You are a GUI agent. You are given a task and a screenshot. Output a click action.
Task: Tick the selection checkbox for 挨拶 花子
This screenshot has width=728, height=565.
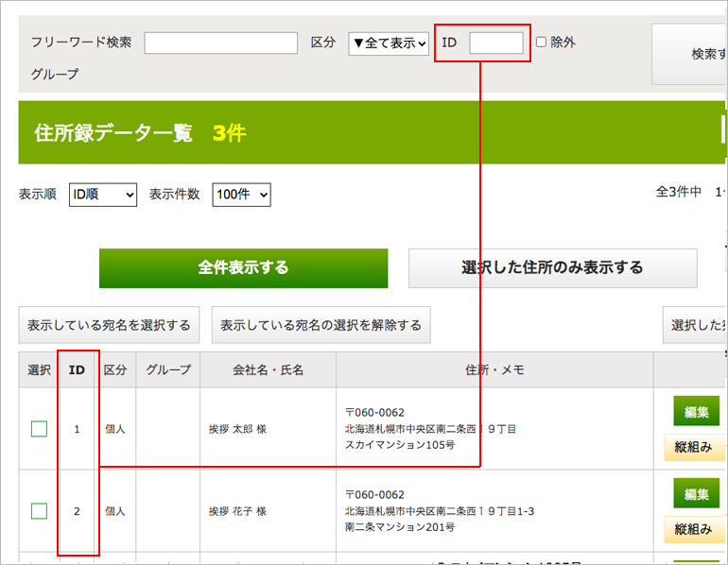39,511
